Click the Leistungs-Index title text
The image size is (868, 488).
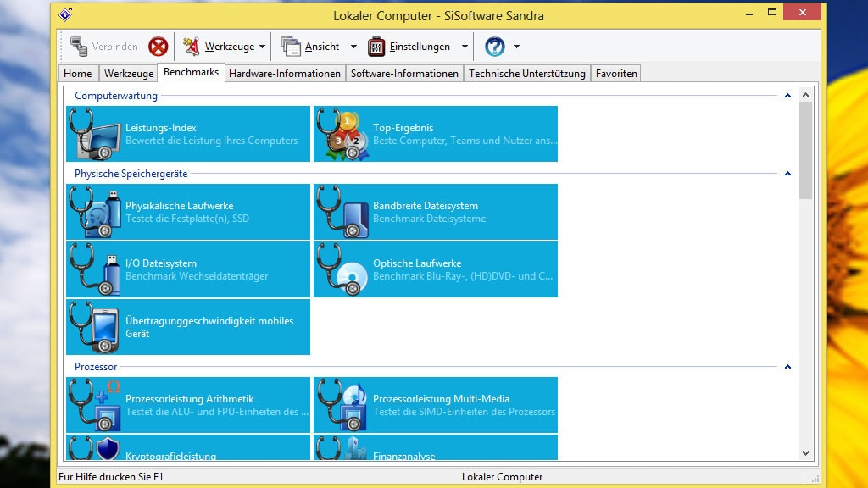[x=160, y=128]
